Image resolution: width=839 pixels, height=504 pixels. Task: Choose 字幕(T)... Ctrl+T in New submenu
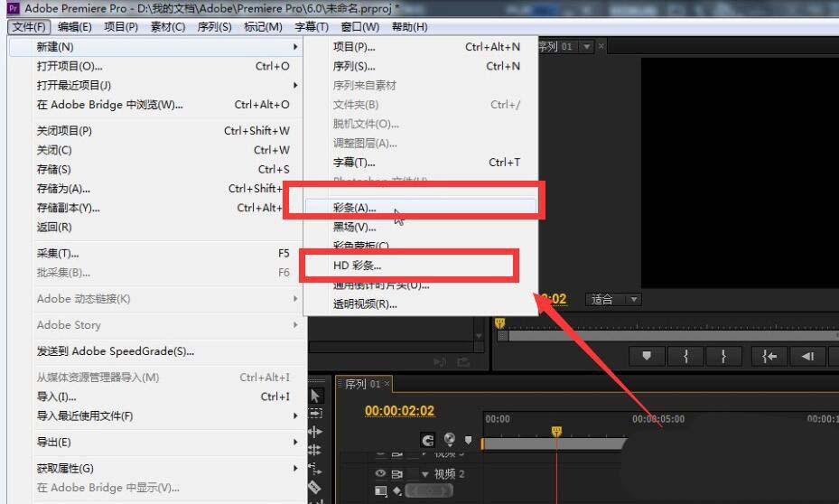click(421, 162)
